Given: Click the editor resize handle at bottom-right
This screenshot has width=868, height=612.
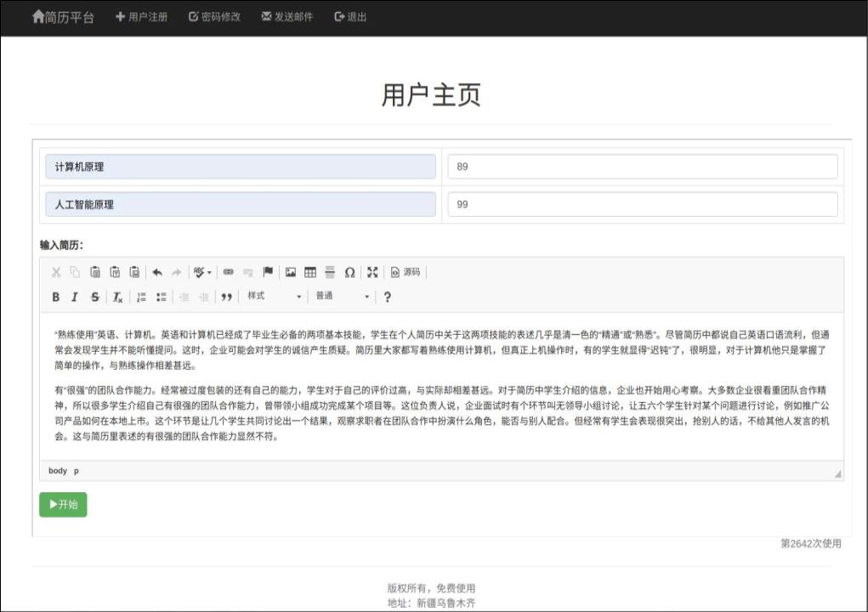Looking at the screenshot, I should pyautogui.click(x=837, y=474).
